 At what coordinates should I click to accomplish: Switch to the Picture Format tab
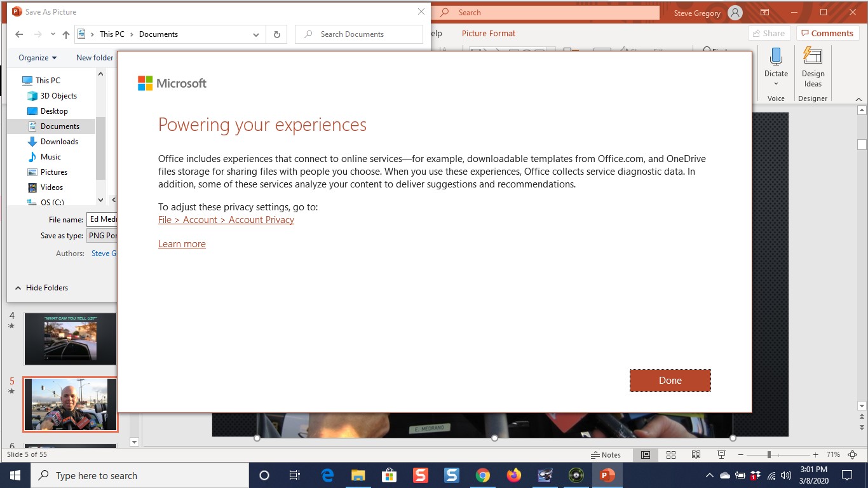point(488,33)
